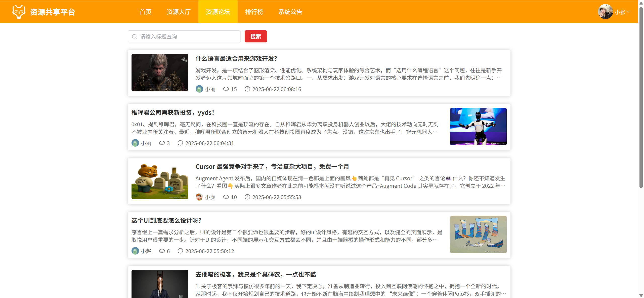Open the post 什么语言最适合用来游戏开发?
The width and height of the screenshot is (644, 298).
236,59
